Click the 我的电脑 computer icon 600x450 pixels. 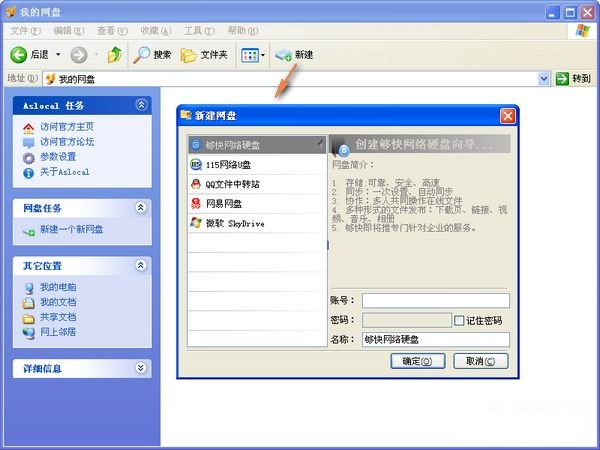28,288
